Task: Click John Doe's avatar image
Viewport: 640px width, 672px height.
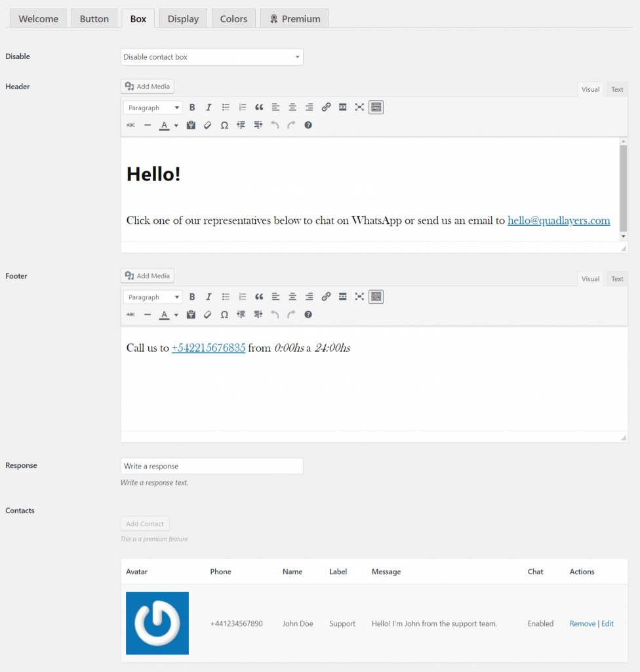Action: [157, 623]
